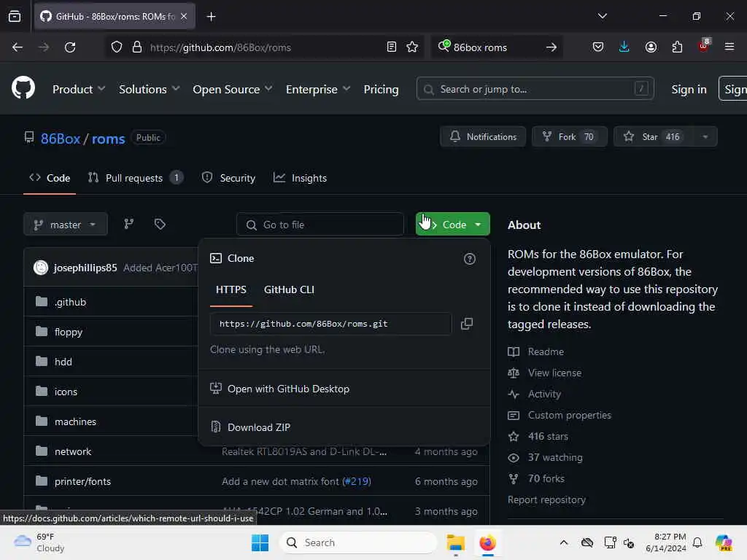Open Firefox account icon

point(651,47)
